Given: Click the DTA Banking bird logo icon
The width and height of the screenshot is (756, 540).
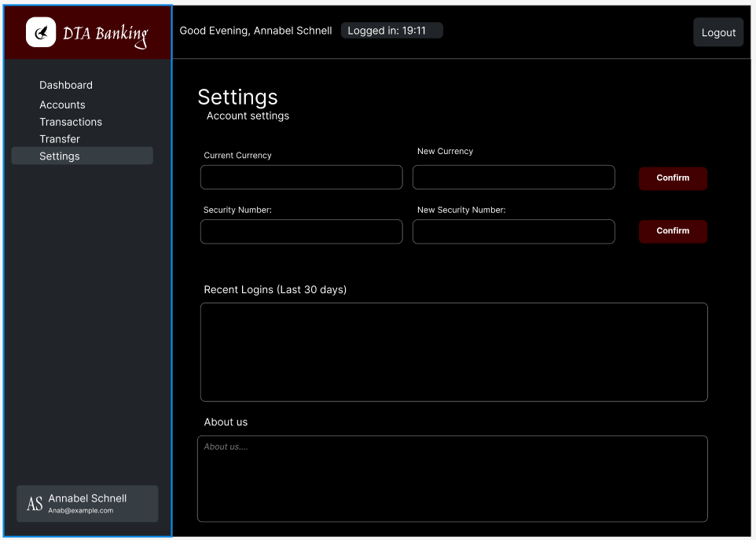Looking at the screenshot, I should tap(41, 32).
